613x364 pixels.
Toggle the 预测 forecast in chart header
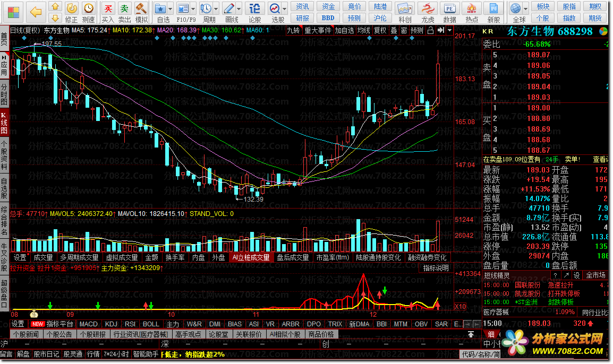(x=417, y=30)
